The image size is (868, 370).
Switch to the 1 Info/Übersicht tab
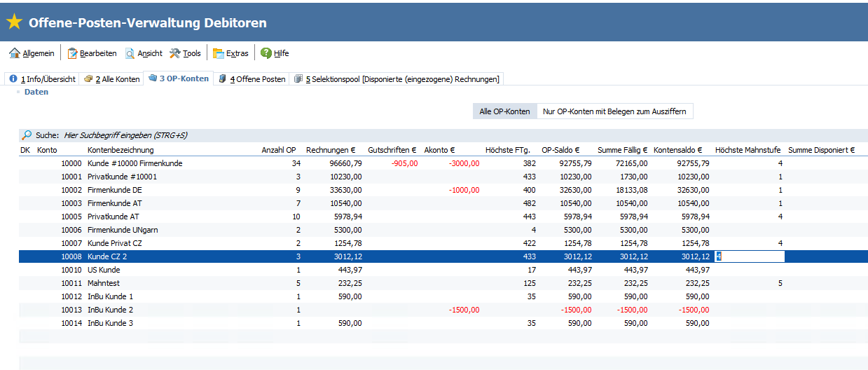[42, 79]
